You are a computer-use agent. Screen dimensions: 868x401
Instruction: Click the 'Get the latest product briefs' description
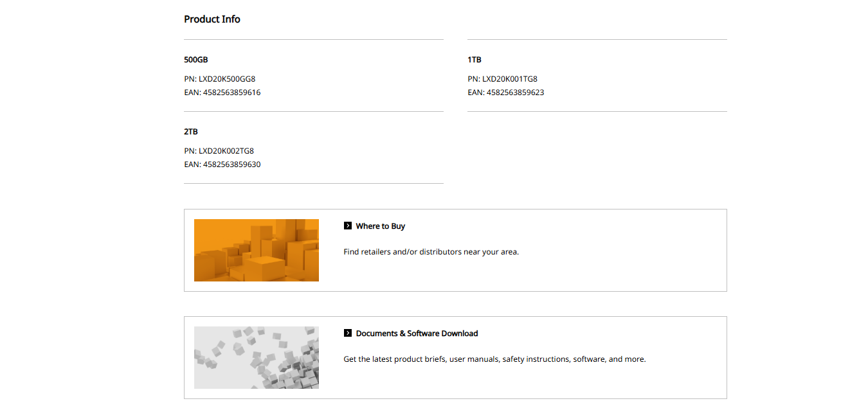click(x=494, y=359)
